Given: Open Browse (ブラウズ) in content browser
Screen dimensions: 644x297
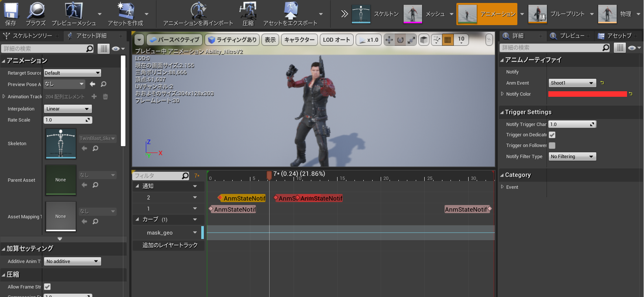Looking at the screenshot, I should (36, 14).
